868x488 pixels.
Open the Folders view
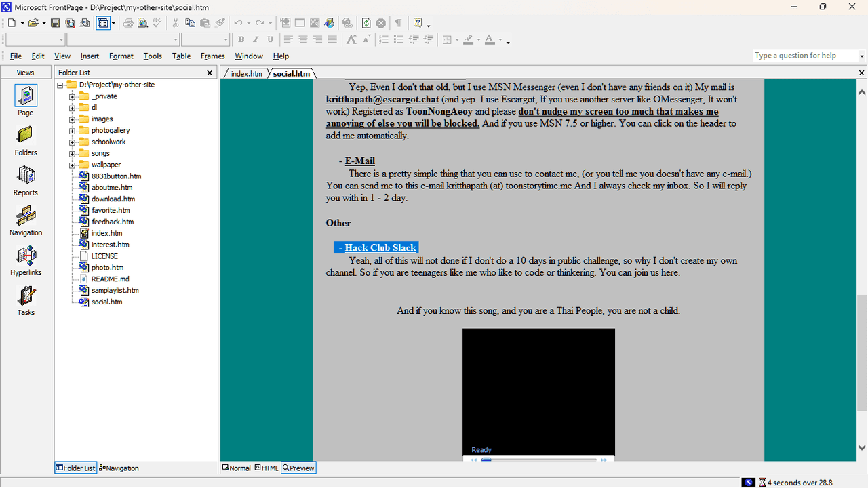(x=26, y=140)
